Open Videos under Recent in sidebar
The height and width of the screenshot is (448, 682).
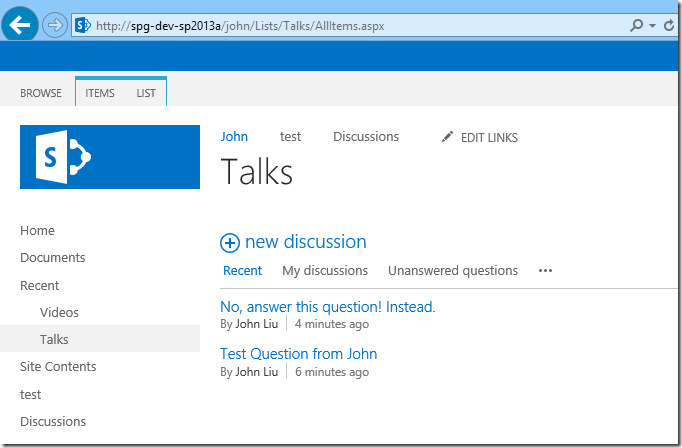[x=59, y=312]
